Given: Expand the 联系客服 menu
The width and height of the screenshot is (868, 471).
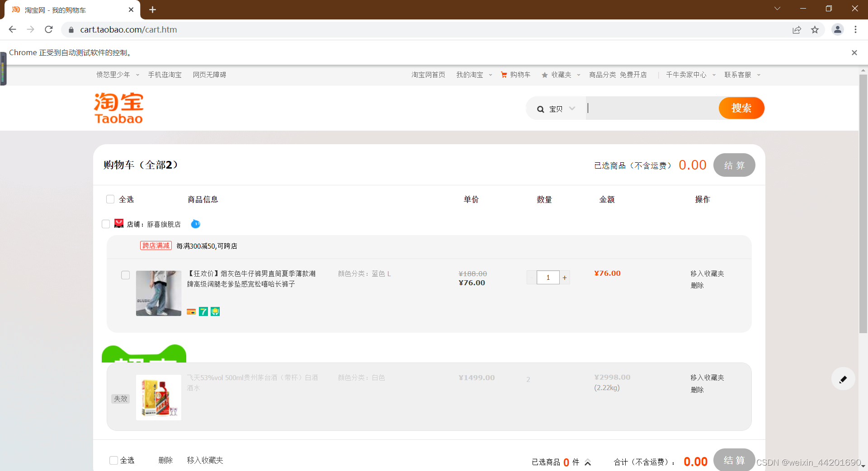Looking at the screenshot, I should pos(742,75).
